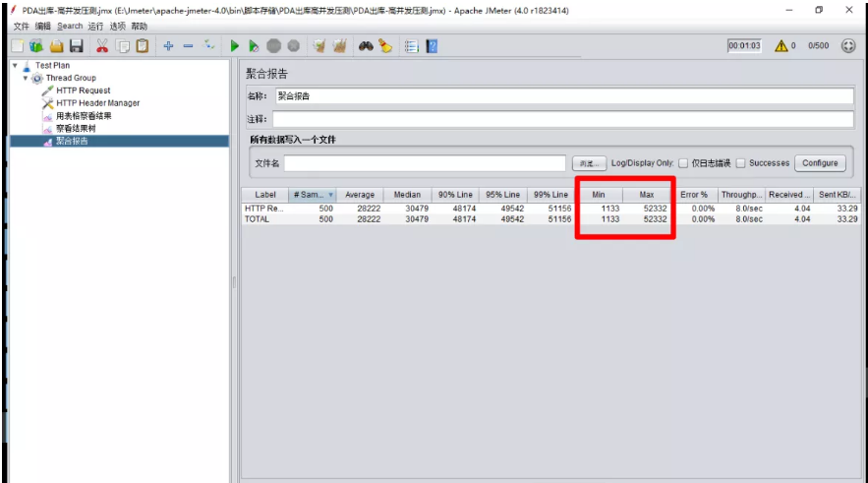The height and width of the screenshot is (483, 868).
Task: Open Help question mark icon
Action: (432, 46)
